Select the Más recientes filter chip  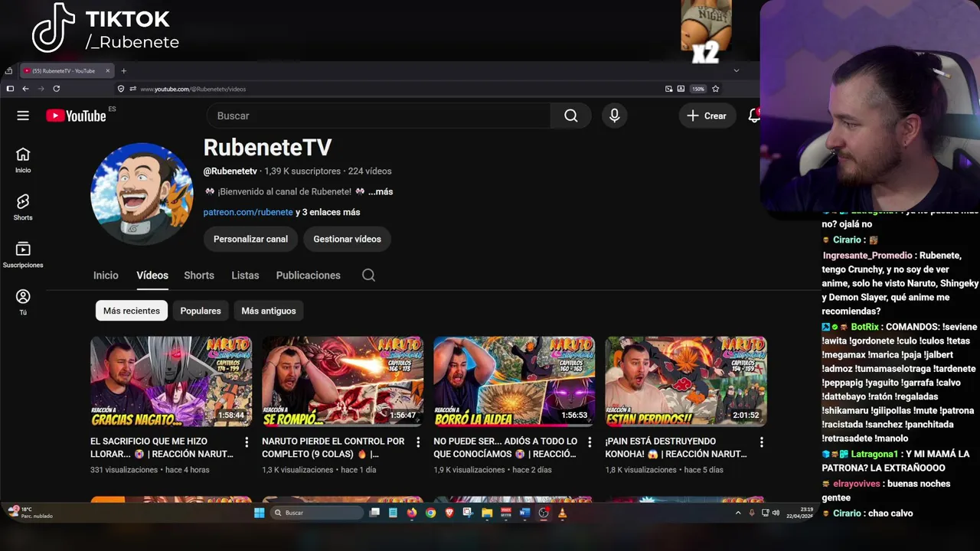click(132, 311)
